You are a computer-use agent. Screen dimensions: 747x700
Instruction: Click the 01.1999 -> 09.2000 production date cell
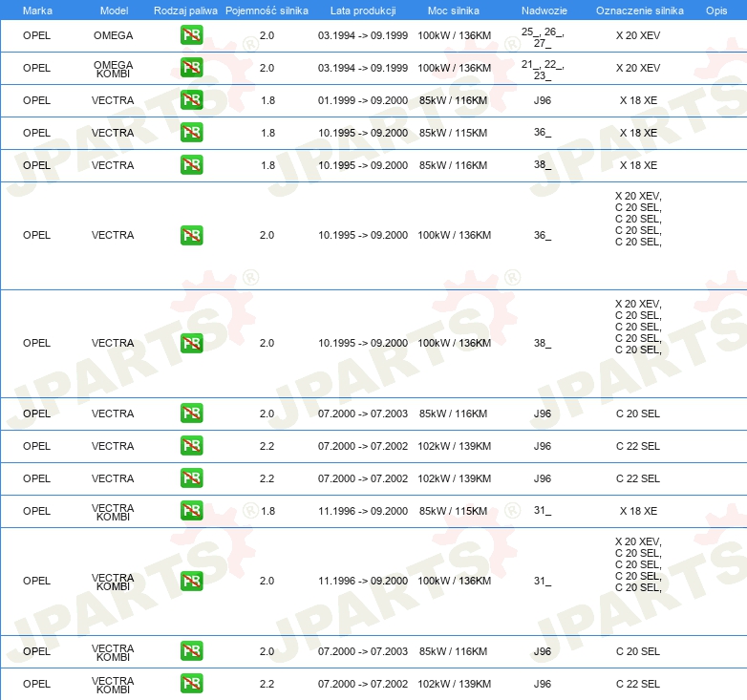coord(362,100)
